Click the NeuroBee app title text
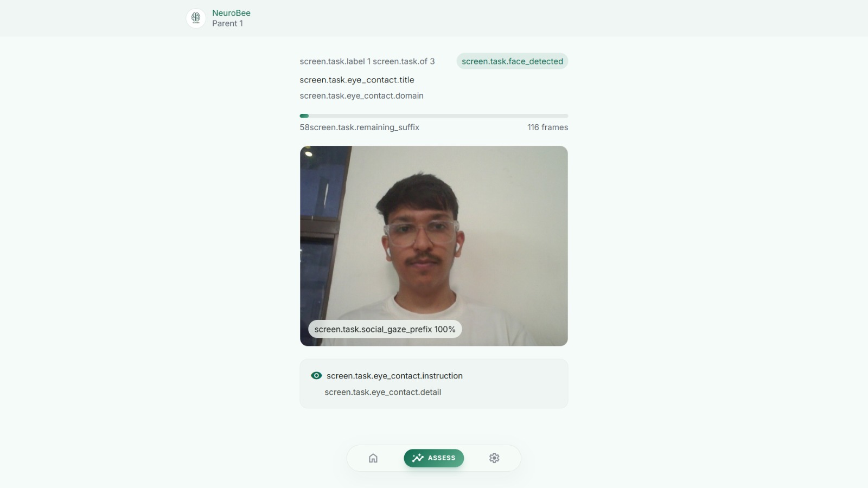This screenshot has height=488, width=868. (x=231, y=13)
